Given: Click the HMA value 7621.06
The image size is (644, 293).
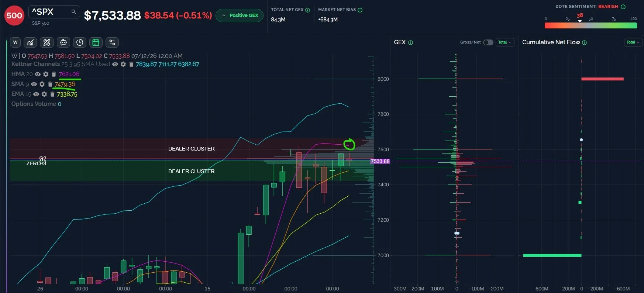Looking at the screenshot, I should point(69,74).
